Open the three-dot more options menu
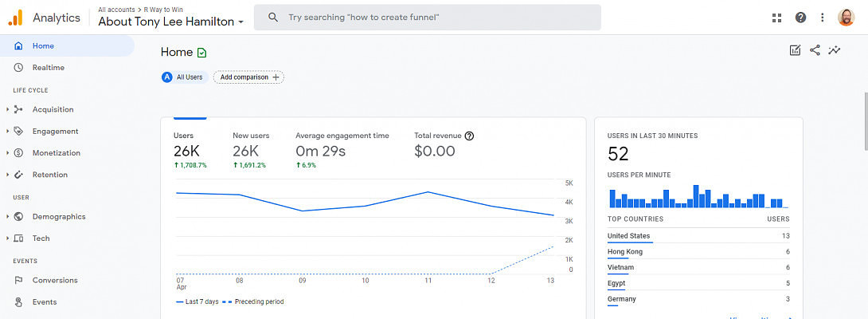Screen dimensions: 868x319 (823, 18)
